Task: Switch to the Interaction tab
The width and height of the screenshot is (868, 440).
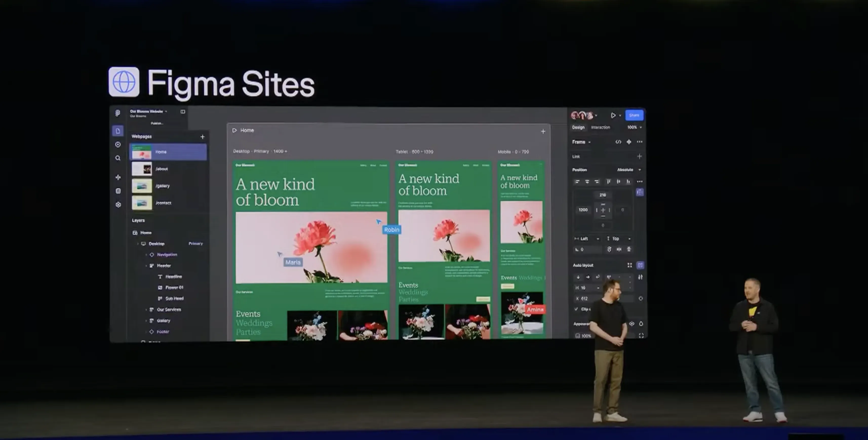Action: click(x=600, y=127)
